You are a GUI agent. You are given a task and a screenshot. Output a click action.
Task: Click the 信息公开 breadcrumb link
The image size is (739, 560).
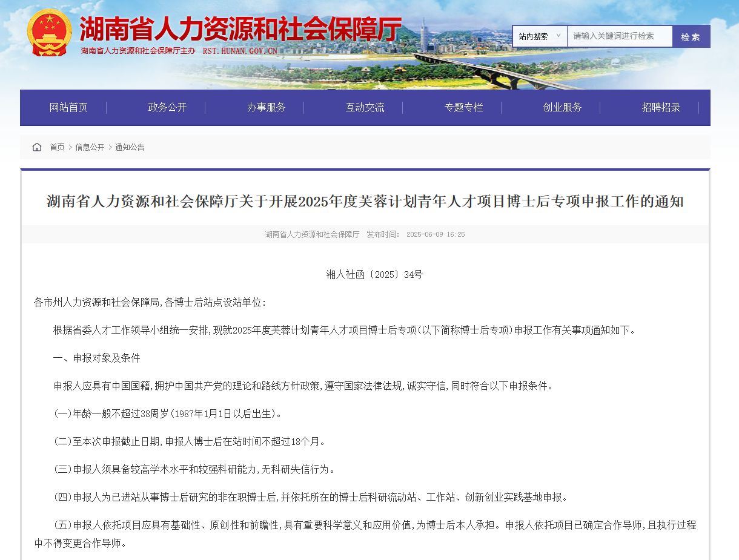click(x=90, y=147)
